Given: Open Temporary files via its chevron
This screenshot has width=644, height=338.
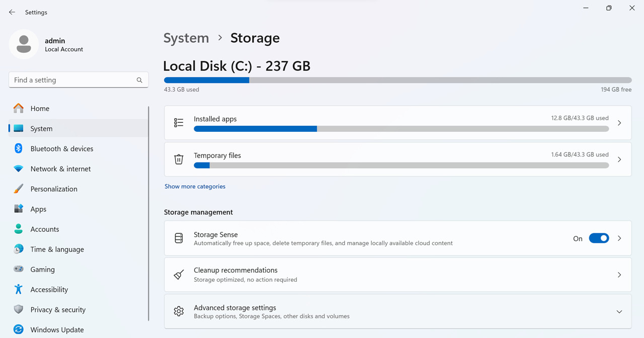Looking at the screenshot, I should point(619,159).
